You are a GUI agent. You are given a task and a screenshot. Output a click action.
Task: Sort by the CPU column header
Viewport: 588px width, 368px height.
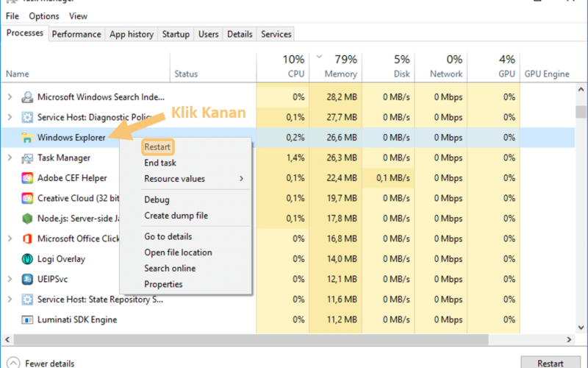[x=283, y=66]
